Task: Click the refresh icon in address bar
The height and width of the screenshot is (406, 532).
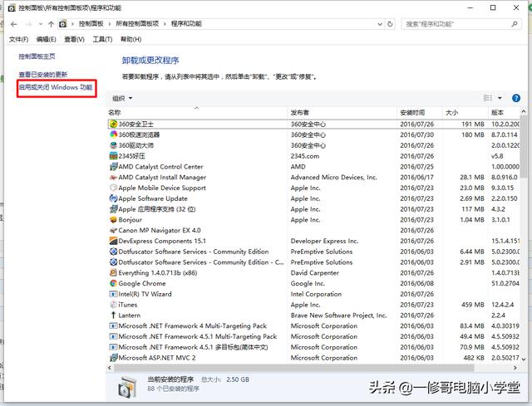Action: click(x=390, y=24)
